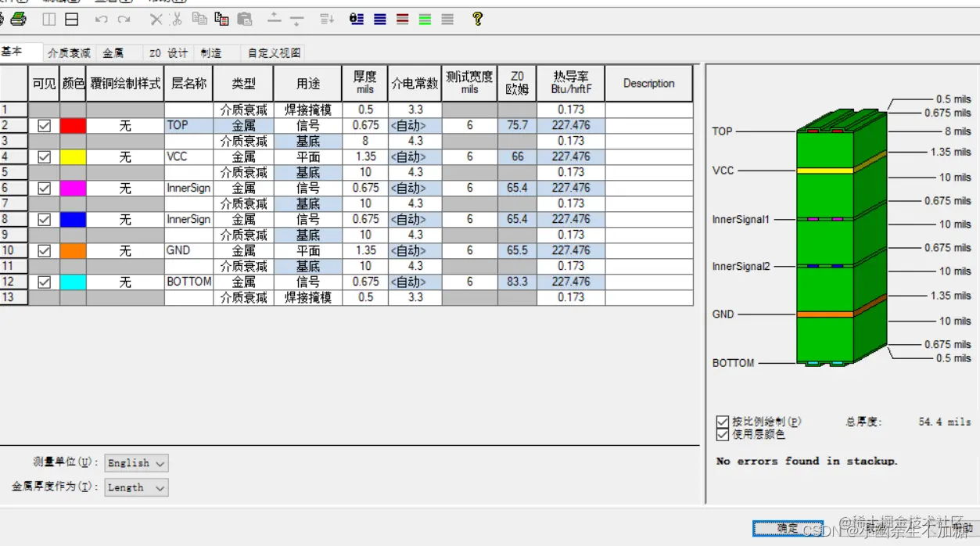This screenshot has height=546, width=980.
Task: Click the scissors cut icon
Action: tap(176, 20)
